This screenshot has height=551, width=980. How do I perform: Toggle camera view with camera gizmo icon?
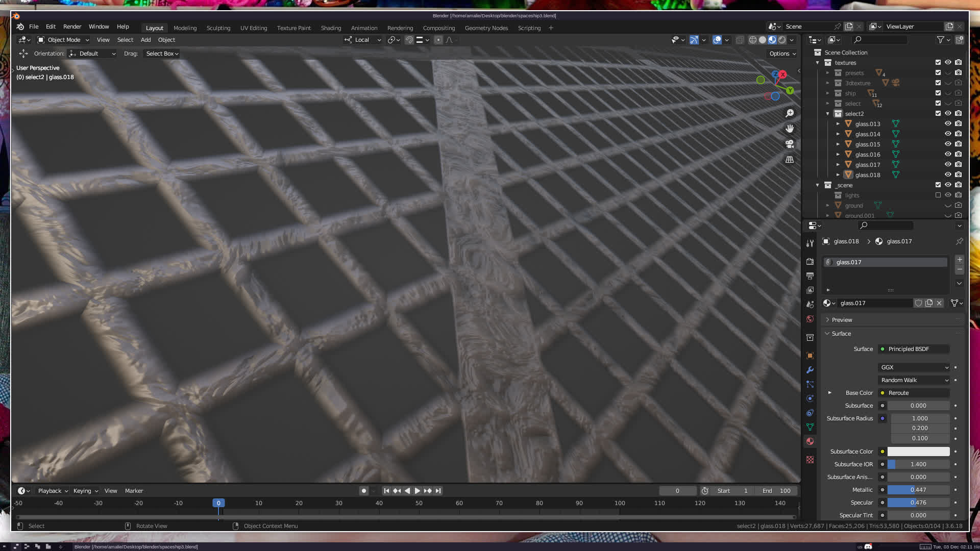[x=790, y=144]
